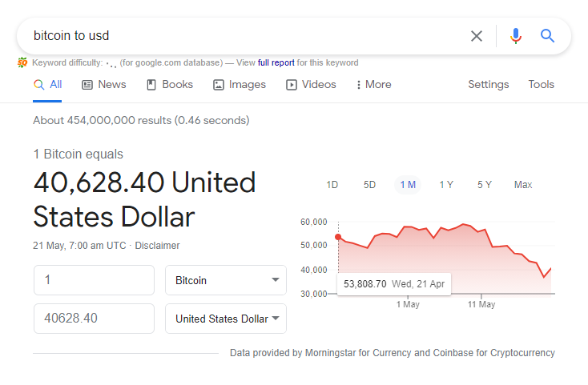Click the Images tab picture icon
588x385 pixels.
(218, 85)
